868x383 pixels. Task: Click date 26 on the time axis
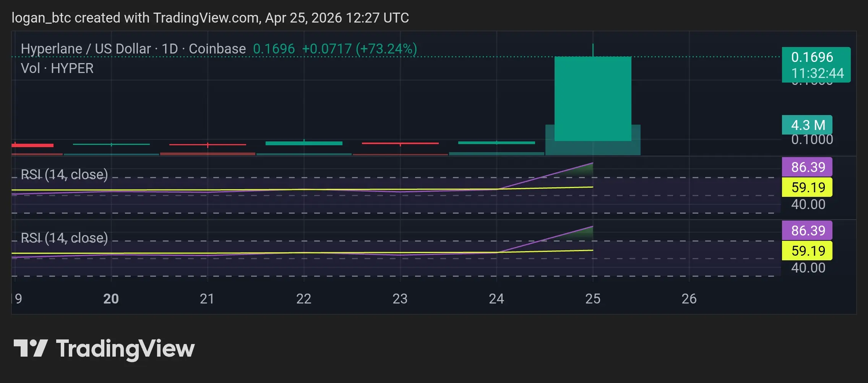[689, 299]
